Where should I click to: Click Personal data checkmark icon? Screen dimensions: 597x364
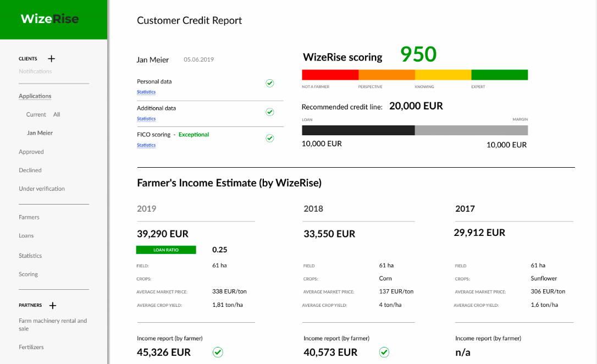[269, 83]
